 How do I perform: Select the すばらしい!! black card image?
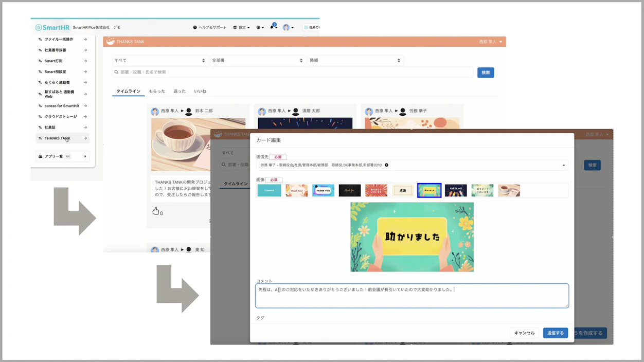pyautogui.click(x=456, y=190)
